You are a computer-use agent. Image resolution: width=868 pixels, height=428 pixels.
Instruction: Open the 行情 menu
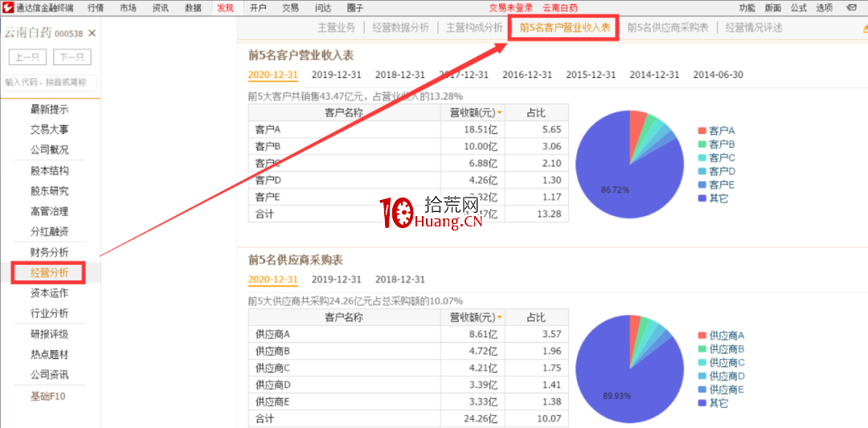(x=95, y=8)
